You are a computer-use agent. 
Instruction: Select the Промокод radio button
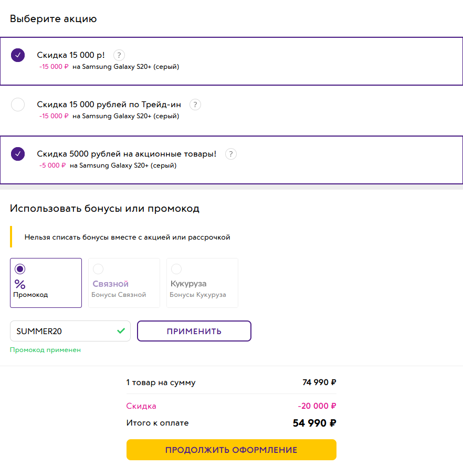[x=20, y=269]
